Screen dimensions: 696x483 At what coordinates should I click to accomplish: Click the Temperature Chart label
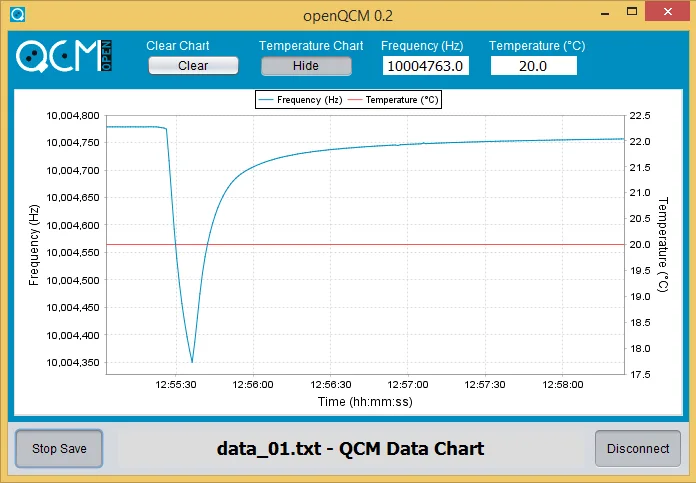coord(311,46)
